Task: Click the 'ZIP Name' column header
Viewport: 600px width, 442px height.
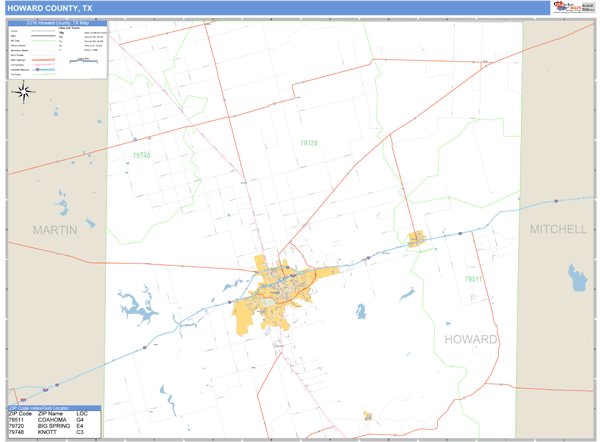Action: (50, 414)
